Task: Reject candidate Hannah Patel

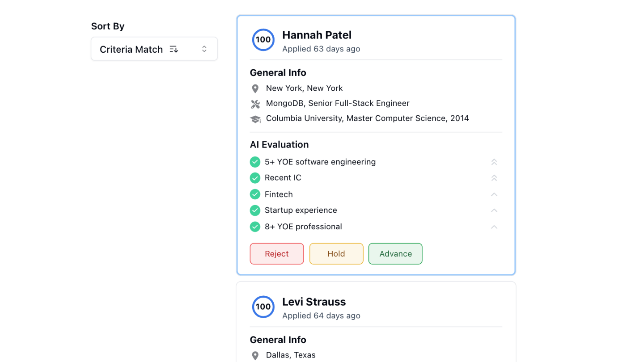Action: click(276, 254)
